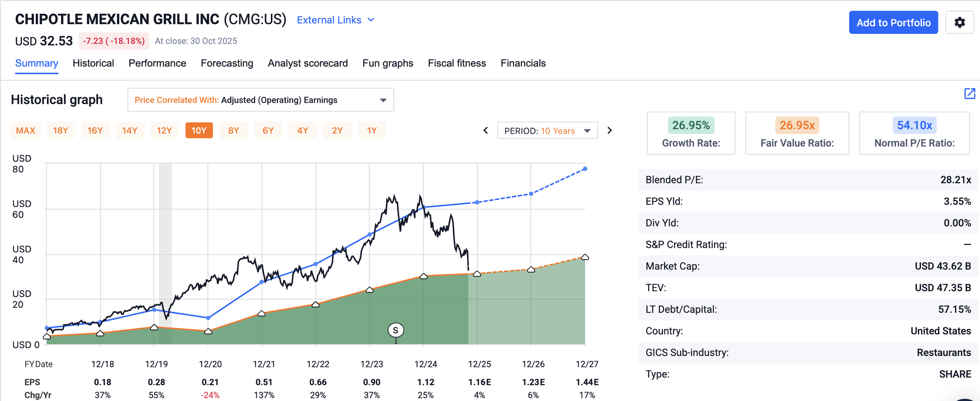
Task: Advance to next period with right arrow
Action: [610, 130]
